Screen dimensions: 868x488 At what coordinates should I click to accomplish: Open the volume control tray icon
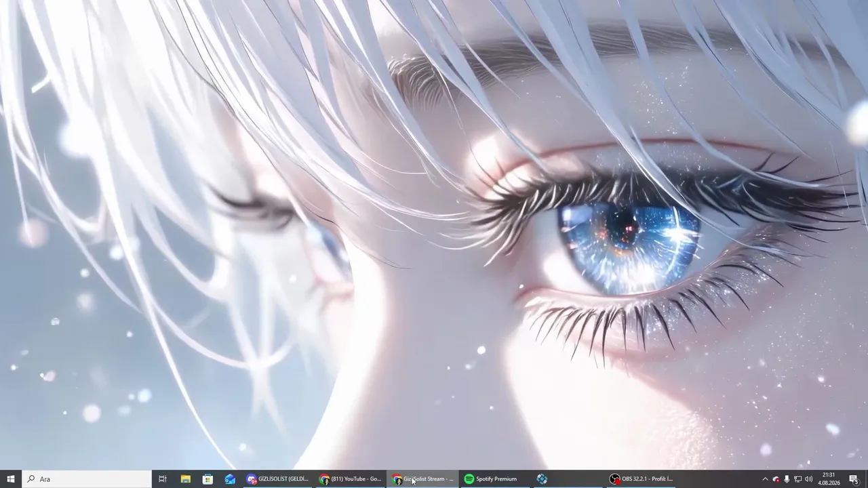pos(808,479)
